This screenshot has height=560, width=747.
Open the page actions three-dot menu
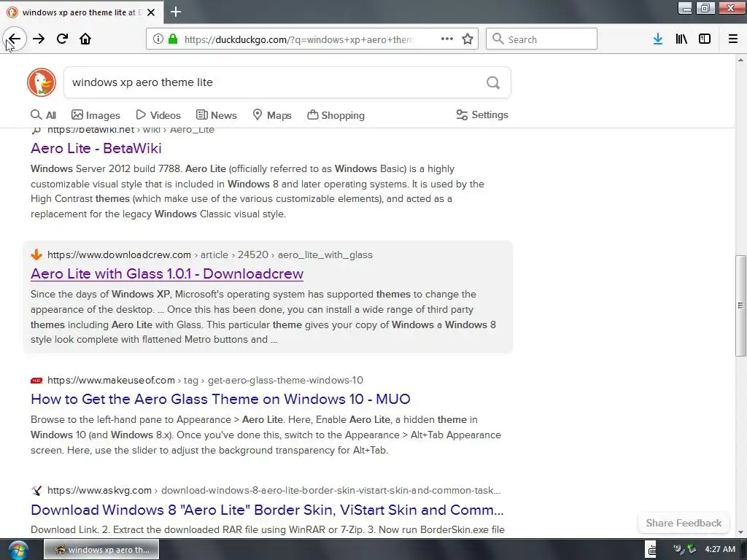pos(447,39)
